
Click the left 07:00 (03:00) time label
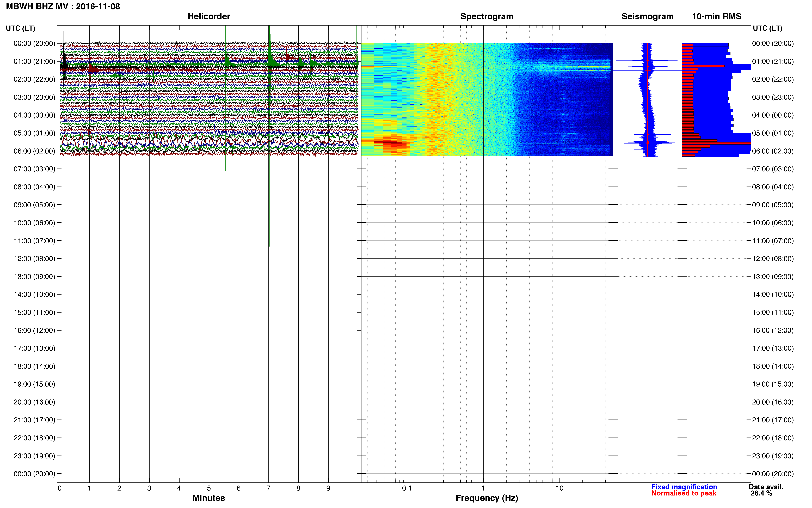click(34, 169)
